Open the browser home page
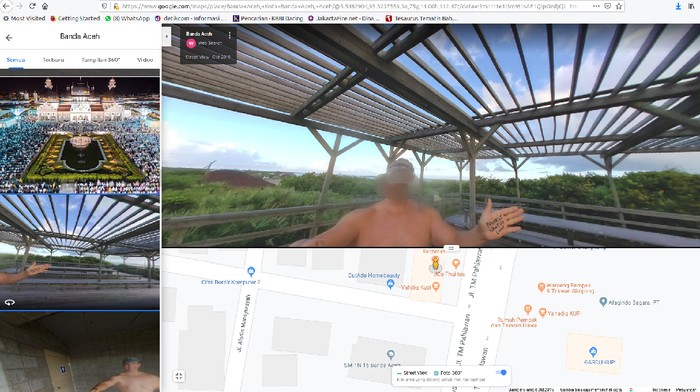 click(x=45, y=6)
